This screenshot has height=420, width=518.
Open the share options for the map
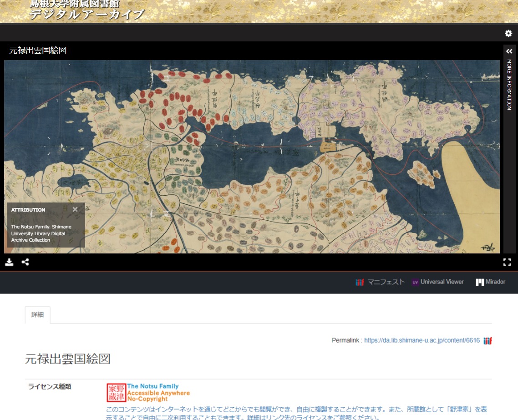pos(25,262)
